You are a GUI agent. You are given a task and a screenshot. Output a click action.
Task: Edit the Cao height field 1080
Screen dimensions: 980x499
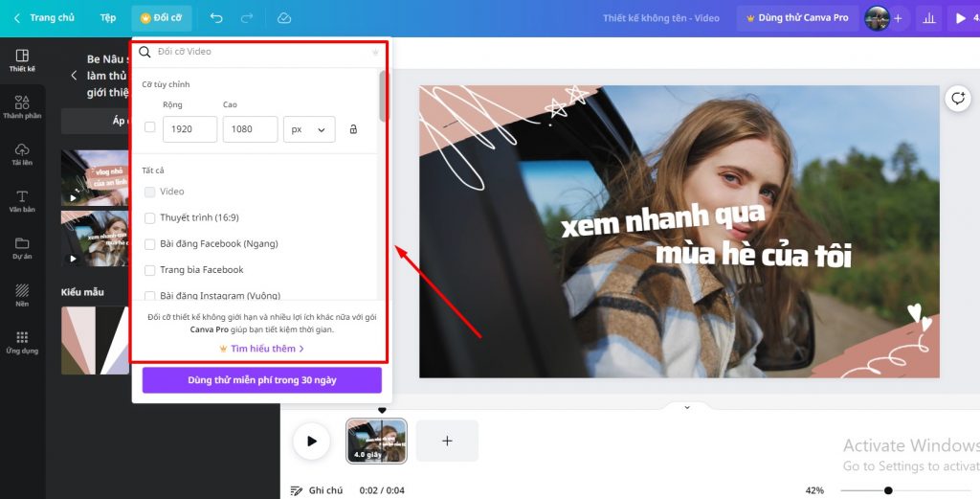click(x=250, y=129)
